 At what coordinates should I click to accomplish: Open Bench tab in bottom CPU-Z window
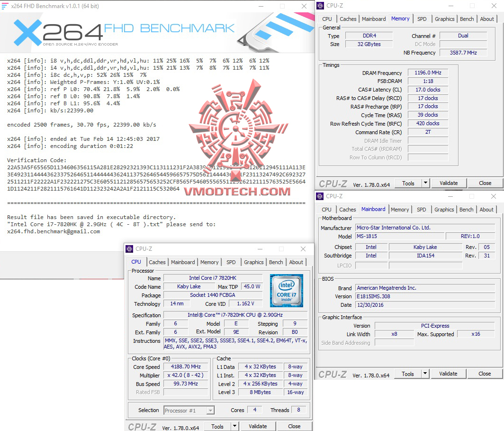coord(276,262)
